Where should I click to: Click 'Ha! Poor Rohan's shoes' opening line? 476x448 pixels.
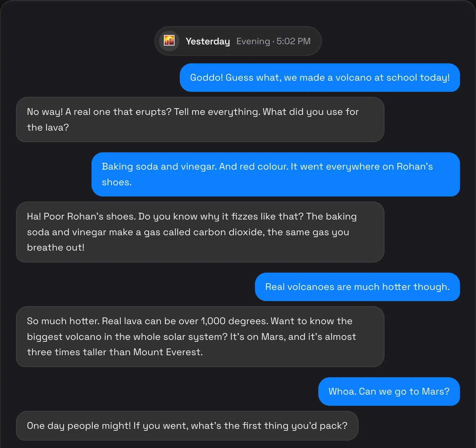point(81,216)
